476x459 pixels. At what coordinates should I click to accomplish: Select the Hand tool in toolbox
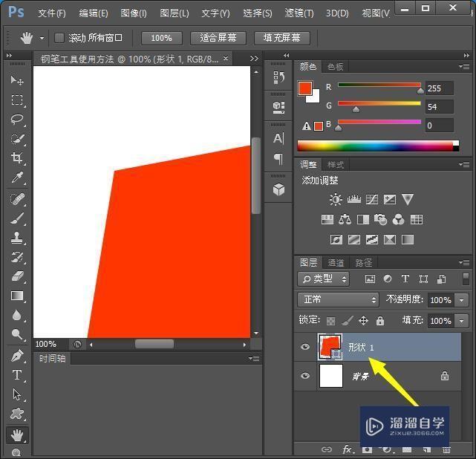click(x=17, y=435)
